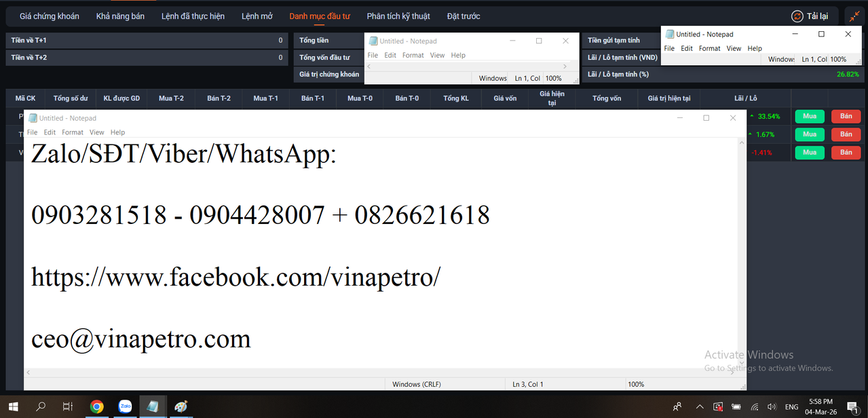Image resolution: width=868 pixels, height=418 pixels.
Task: Click left arrow of large Notepad's horizontal scrollbar
Action: pos(29,373)
